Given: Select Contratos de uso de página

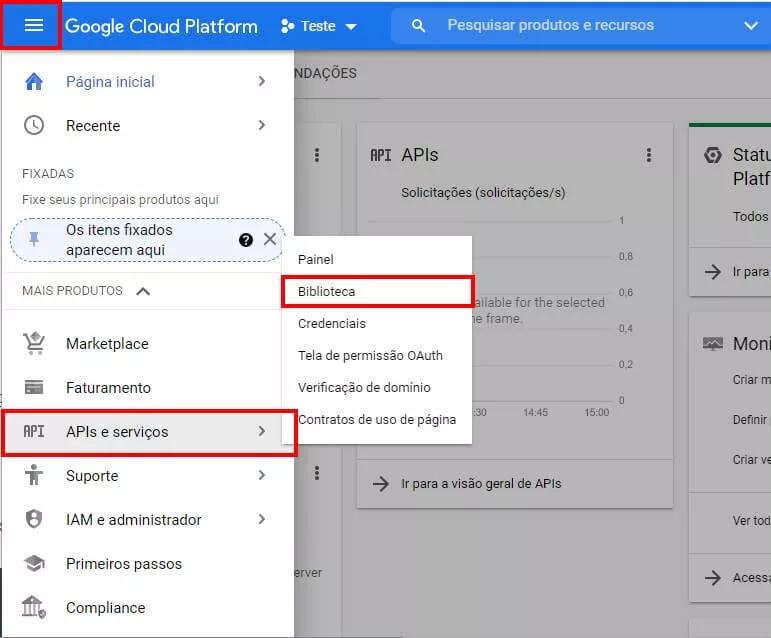Looking at the screenshot, I should point(377,419).
